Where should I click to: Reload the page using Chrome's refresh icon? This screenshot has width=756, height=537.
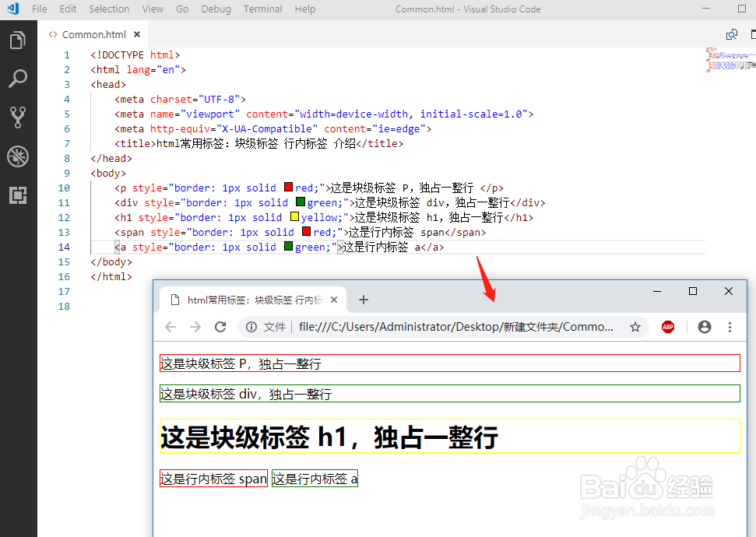222,327
